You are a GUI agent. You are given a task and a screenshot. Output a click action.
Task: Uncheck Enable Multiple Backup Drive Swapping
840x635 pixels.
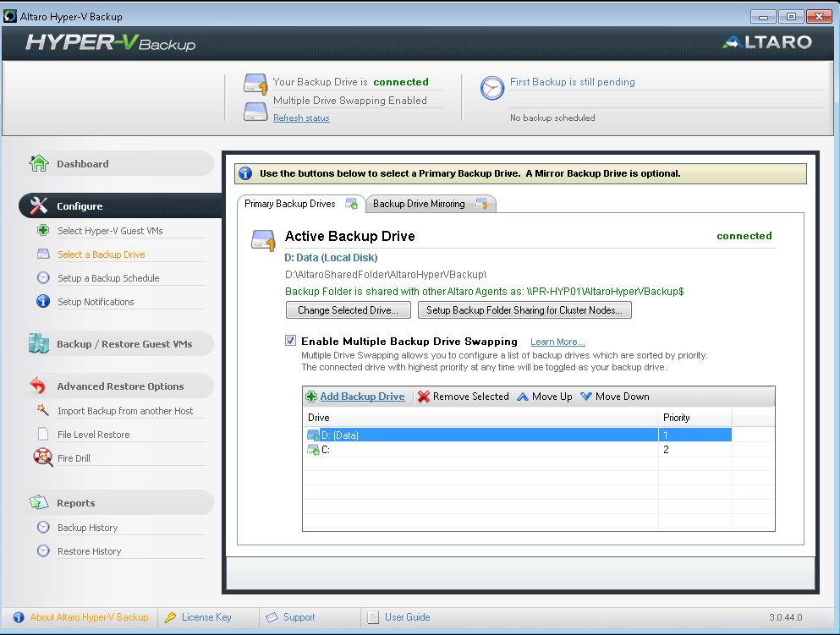290,341
